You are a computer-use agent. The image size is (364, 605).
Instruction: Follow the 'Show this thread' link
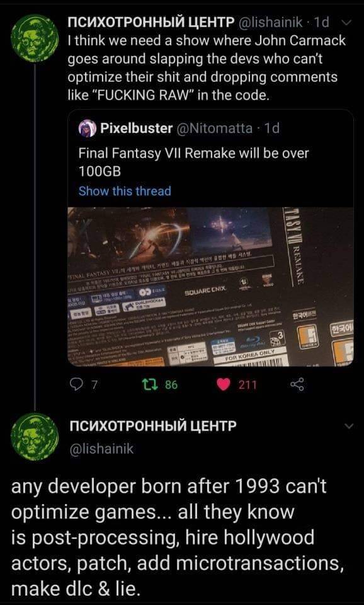pos(125,191)
